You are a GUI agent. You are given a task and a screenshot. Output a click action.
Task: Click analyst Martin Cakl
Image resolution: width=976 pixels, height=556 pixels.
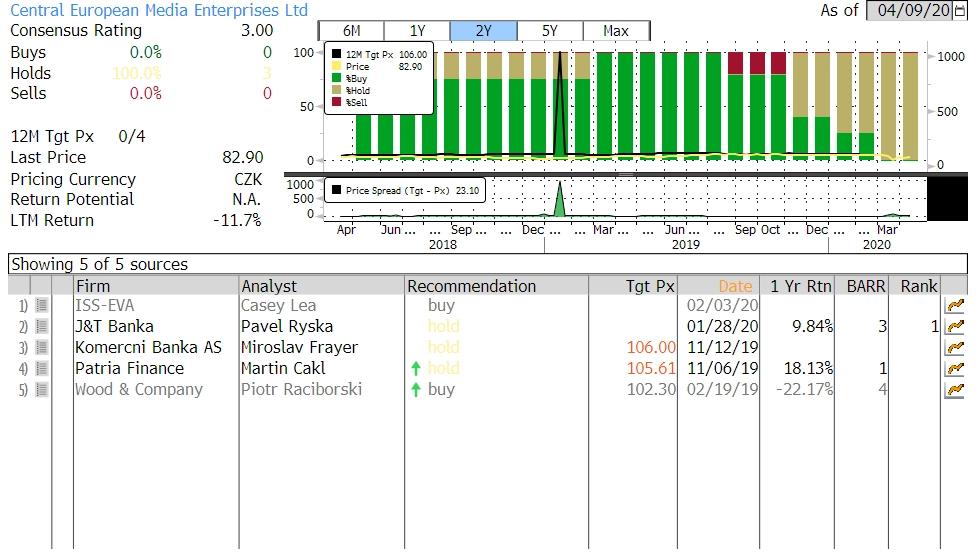point(283,369)
